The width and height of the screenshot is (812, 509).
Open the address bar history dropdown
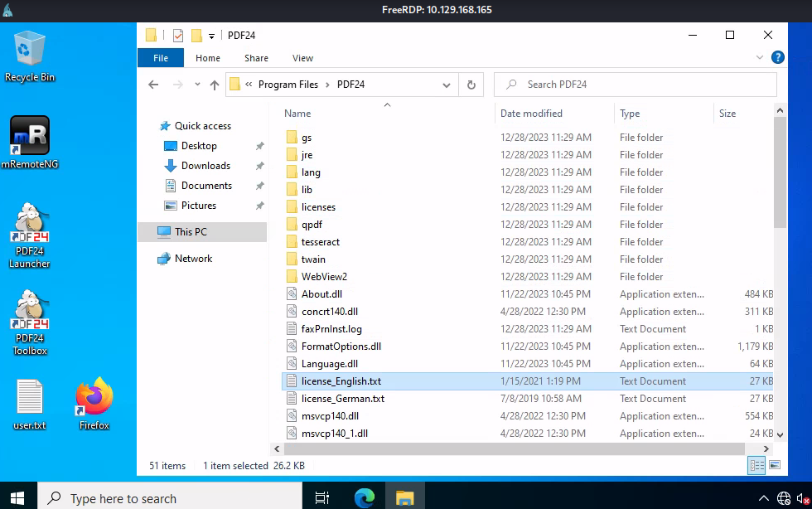click(447, 85)
